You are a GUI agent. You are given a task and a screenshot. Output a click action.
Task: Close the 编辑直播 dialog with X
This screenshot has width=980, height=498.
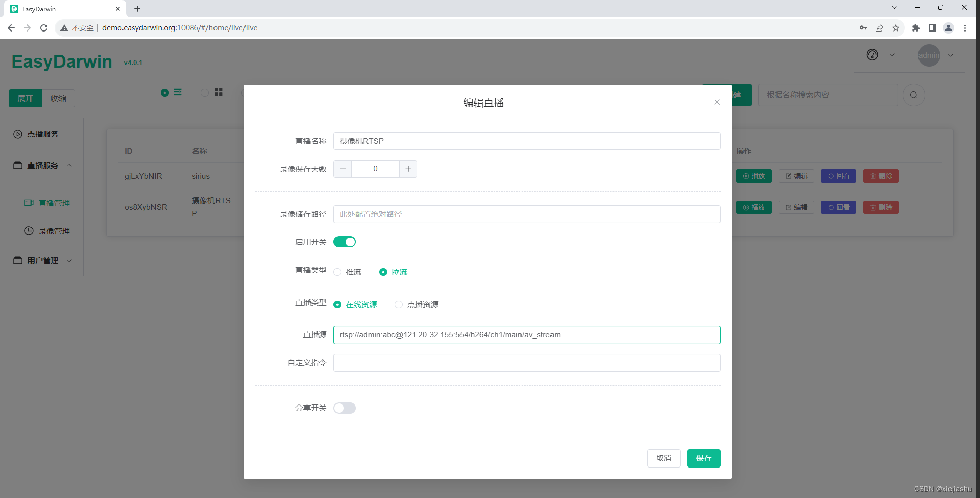[717, 102]
